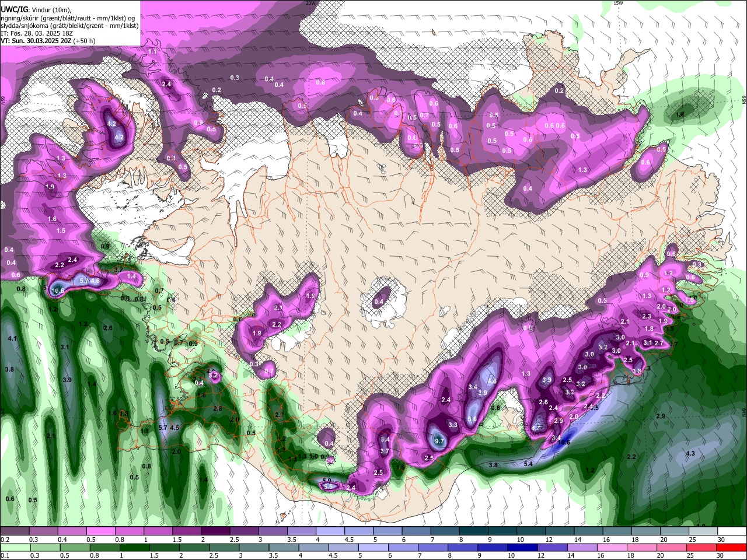Click the 'VT: Sun. 30.03.2025 20Z (+50 h)' line
747x560 pixels.
tap(48, 41)
